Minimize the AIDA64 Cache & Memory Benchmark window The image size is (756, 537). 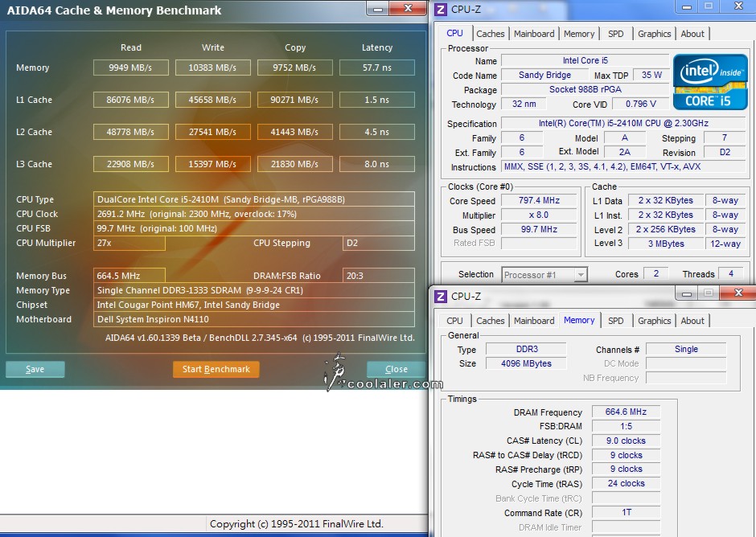pyautogui.click(x=378, y=9)
